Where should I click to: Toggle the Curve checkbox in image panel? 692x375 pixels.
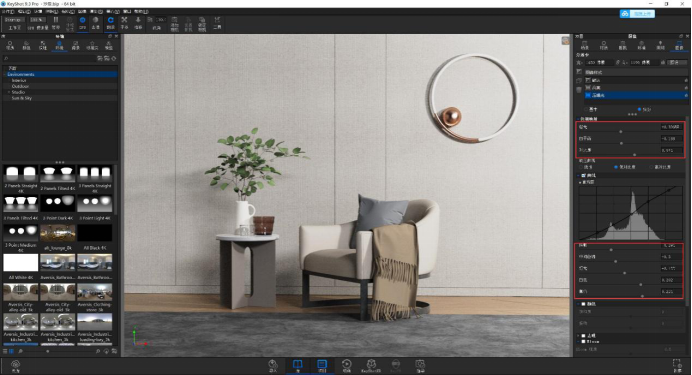tap(583, 175)
